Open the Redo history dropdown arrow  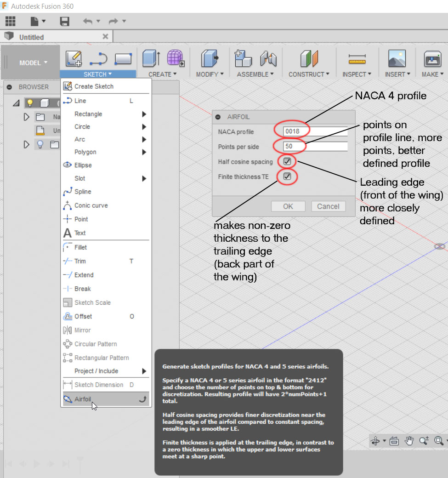(x=124, y=21)
